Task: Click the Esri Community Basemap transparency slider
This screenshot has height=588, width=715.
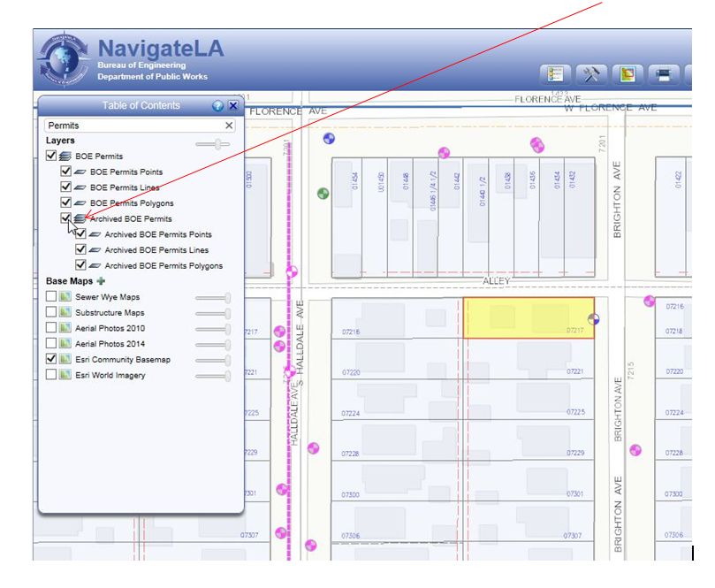Action: tap(212, 361)
